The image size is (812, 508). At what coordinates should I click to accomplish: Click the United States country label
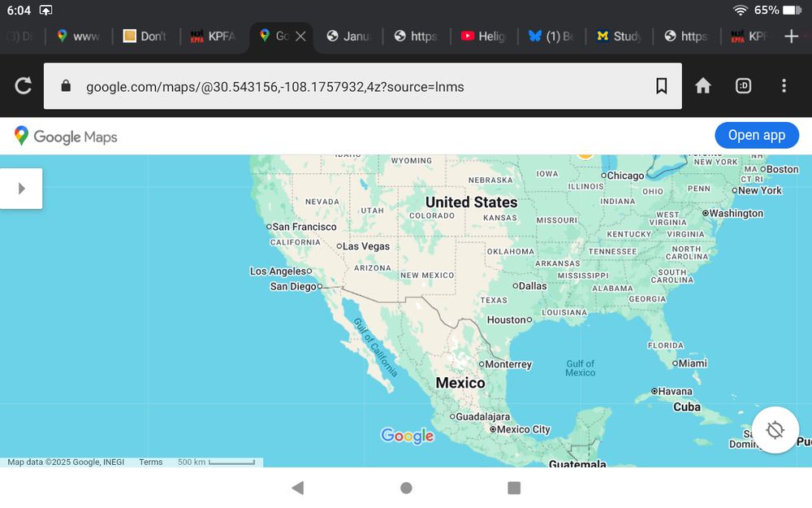tap(471, 202)
